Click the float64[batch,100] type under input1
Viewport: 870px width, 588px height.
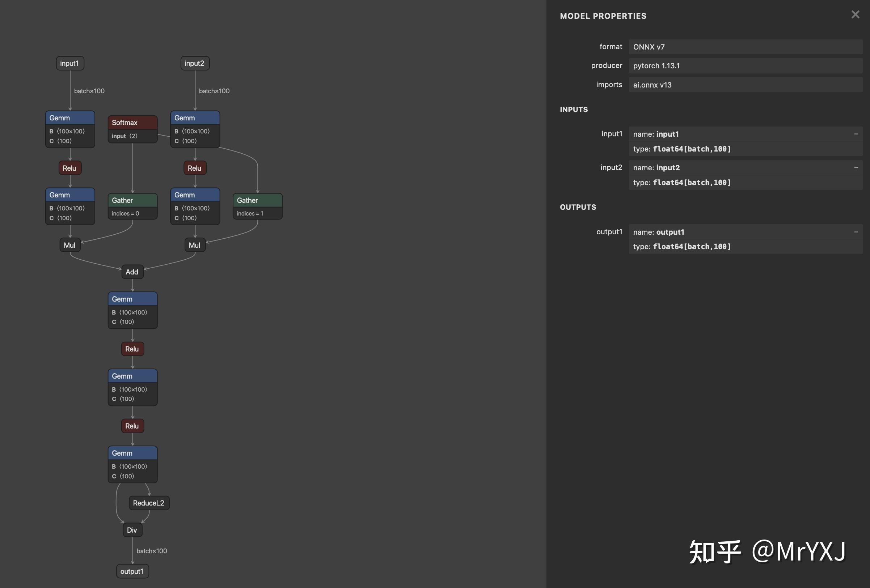click(692, 149)
